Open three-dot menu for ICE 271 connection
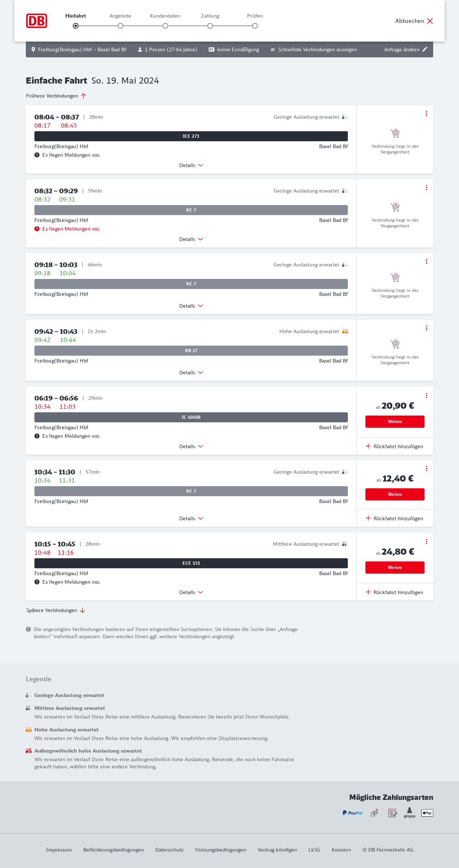This screenshot has height=868, width=459. (x=426, y=114)
